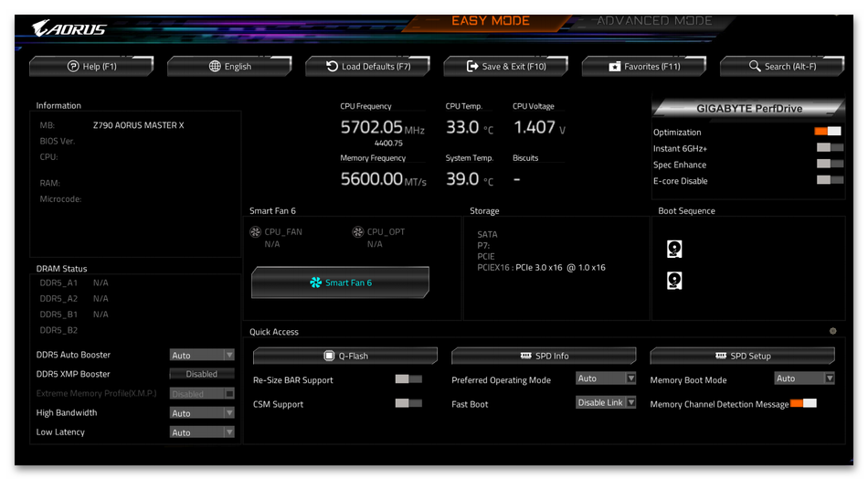Viewport: 868px width, 480px height.
Task: Switch to Advanced Mode tab
Action: point(653,20)
